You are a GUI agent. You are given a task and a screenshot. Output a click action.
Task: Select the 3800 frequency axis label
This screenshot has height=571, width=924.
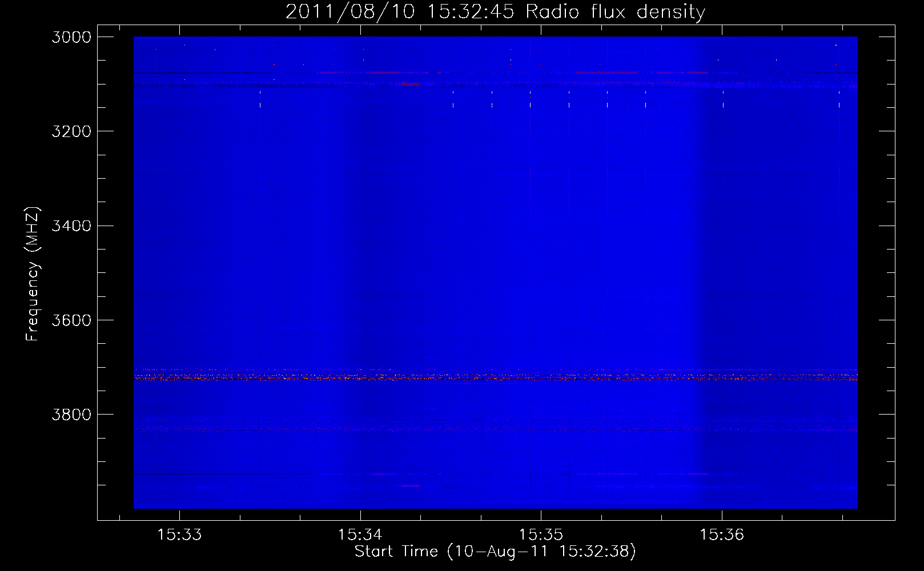coord(71,414)
